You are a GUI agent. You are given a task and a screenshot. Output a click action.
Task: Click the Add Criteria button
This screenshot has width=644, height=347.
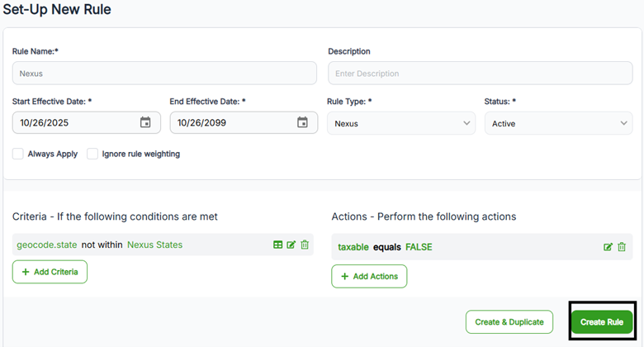50,272
